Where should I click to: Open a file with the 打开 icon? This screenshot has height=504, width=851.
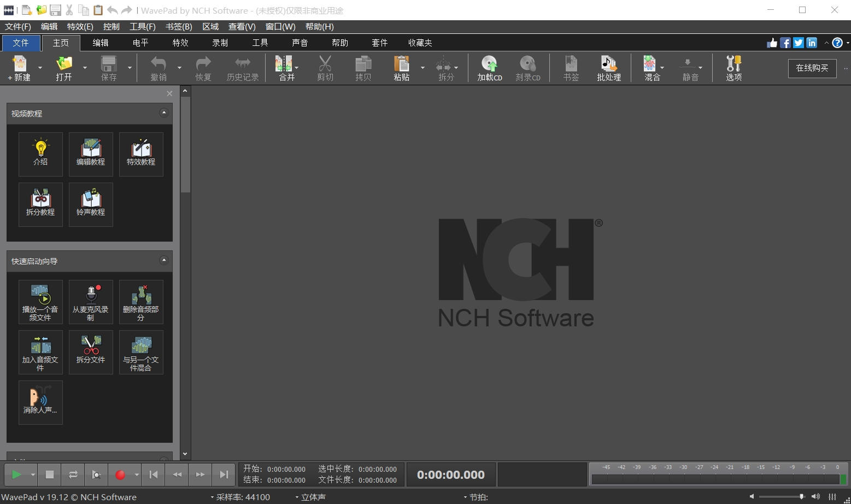pyautogui.click(x=64, y=68)
